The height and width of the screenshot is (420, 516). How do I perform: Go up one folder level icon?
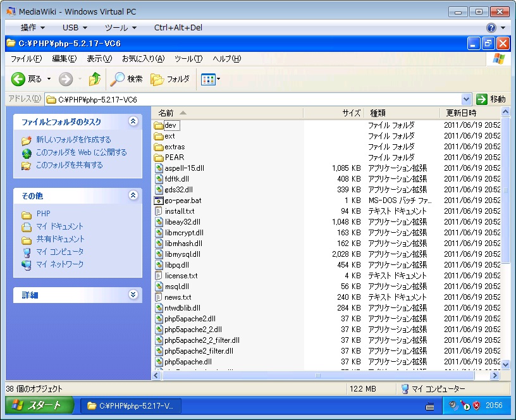(x=95, y=79)
